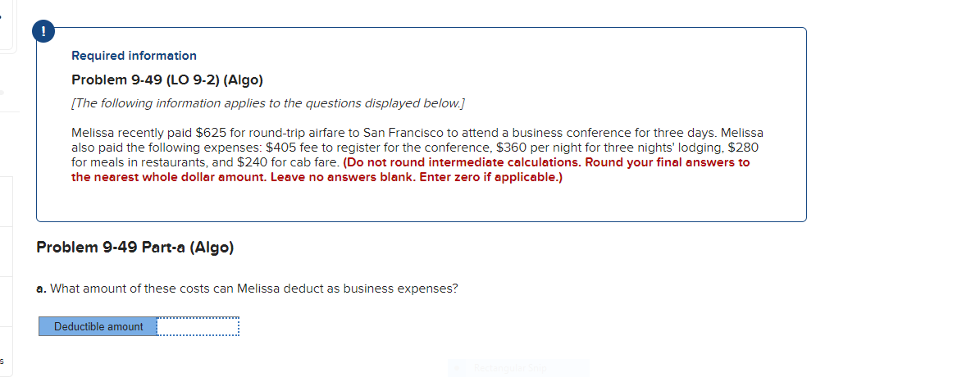Viewport: 980px width, 382px height.
Task: Click the $625 airfare amount in paragraph
Action: [210, 133]
